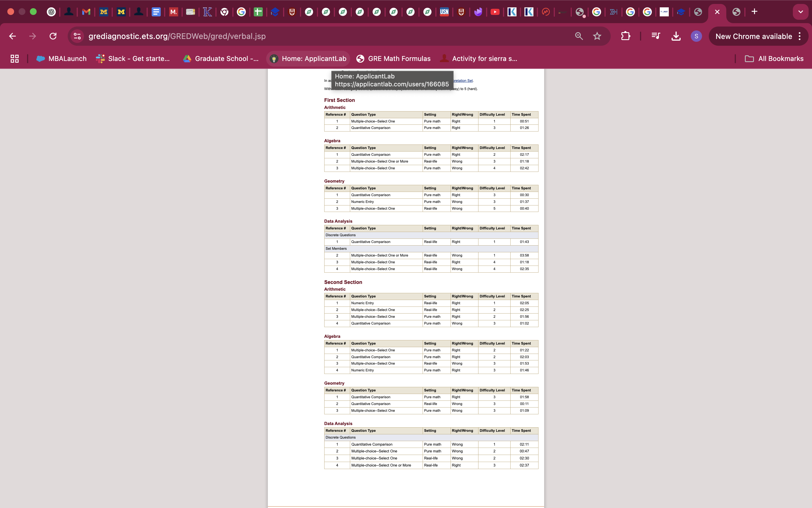Click the time value 00:51
The height and width of the screenshot is (508, 812).
pyautogui.click(x=524, y=121)
